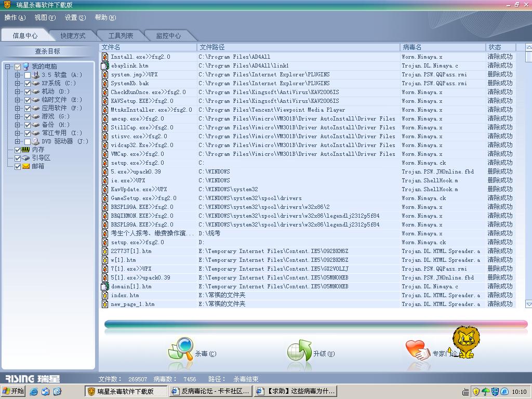Viewport: 532px width, 399px height.
Task: Click the file icon beside ebaylink.htm
Action: (105, 66)
